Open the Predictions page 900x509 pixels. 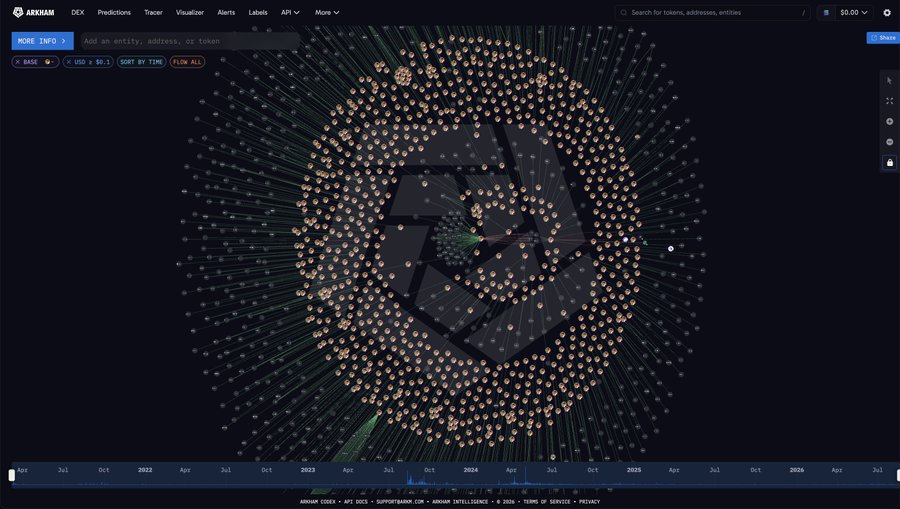[x=114, y=13]
